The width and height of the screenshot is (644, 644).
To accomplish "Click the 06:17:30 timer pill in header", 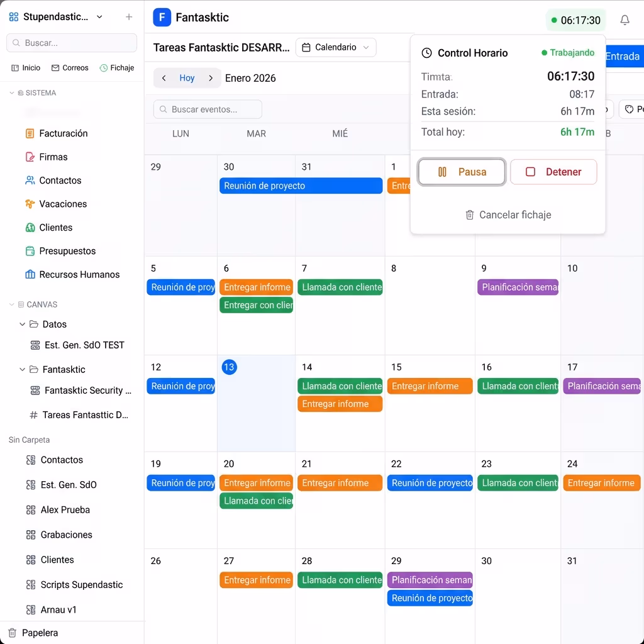I will click(576, 20).
